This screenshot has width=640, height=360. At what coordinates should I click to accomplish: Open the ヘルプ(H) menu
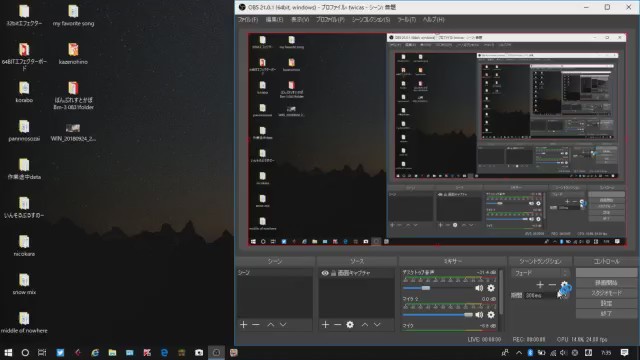(433, 20)
